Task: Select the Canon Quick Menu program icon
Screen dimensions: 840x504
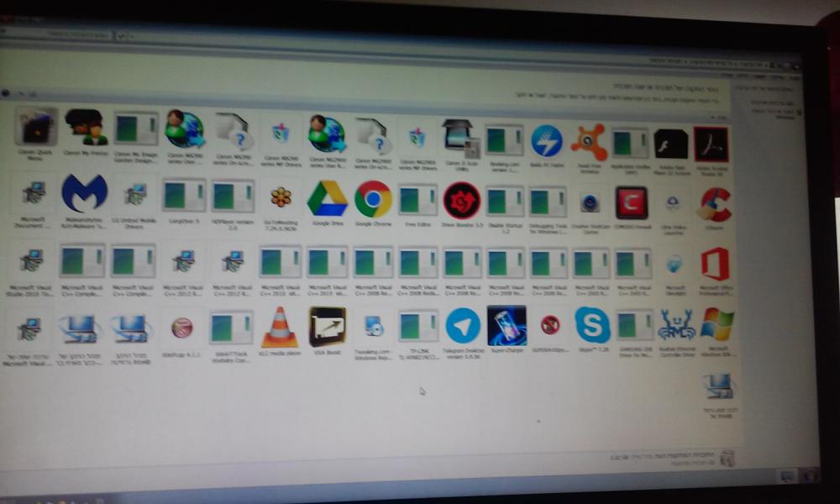Action: (x=36, y=126)
